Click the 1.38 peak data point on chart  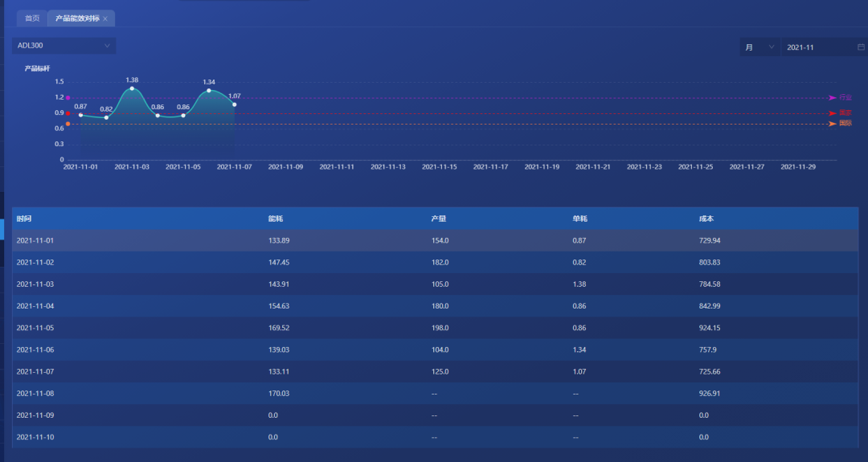pos(132,88)
